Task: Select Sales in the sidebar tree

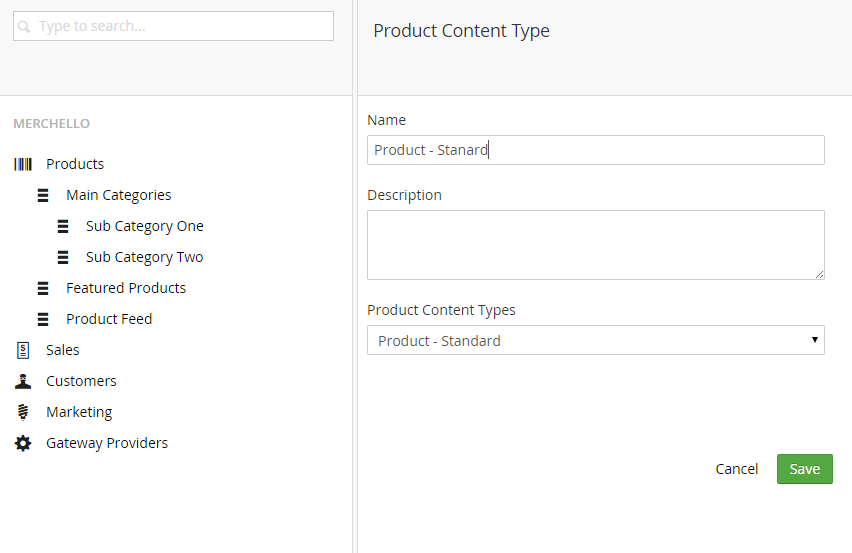Action: pos(62,350)
